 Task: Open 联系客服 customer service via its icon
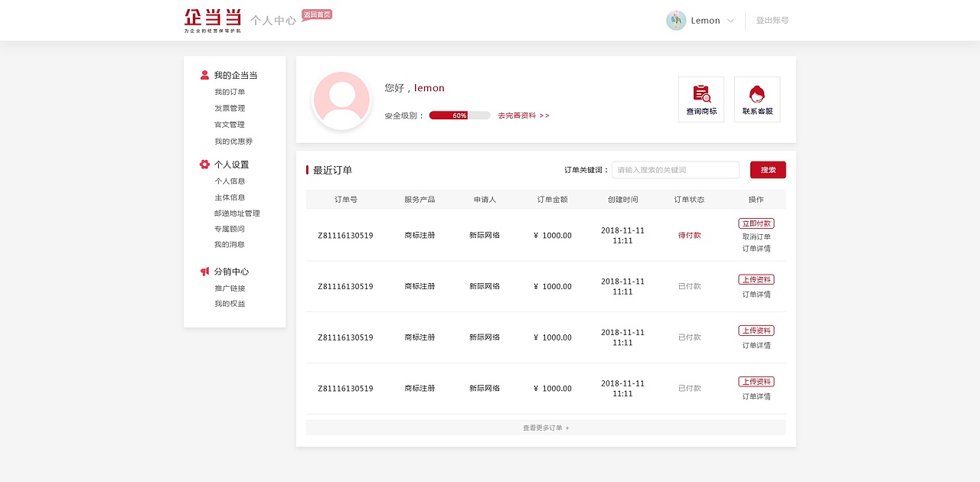pyautogui.click(x=756, y=99)
